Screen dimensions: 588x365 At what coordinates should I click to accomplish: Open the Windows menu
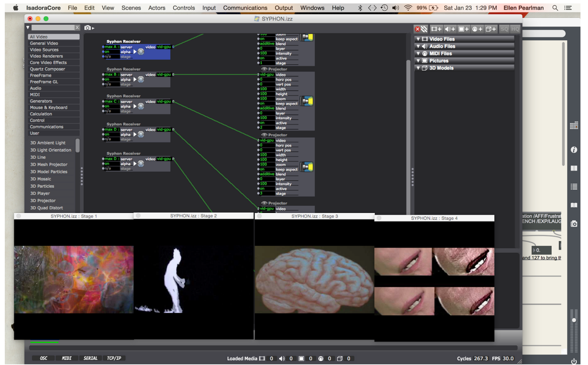[312, 8]
